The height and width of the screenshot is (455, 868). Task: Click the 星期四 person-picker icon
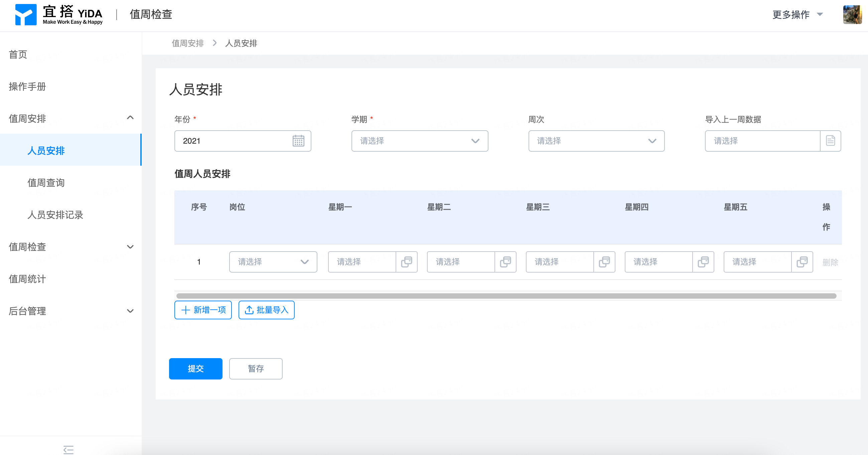tap(703, 262)
